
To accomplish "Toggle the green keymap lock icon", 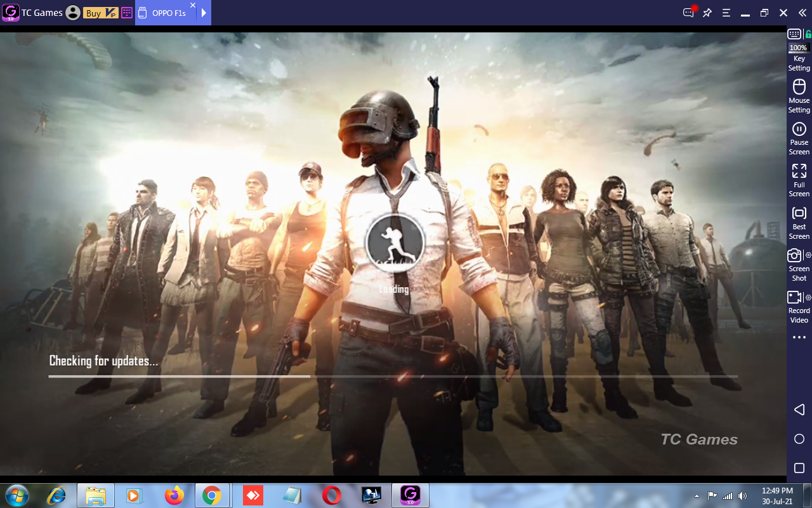I will pyautogui.click(x=808, y=34).
